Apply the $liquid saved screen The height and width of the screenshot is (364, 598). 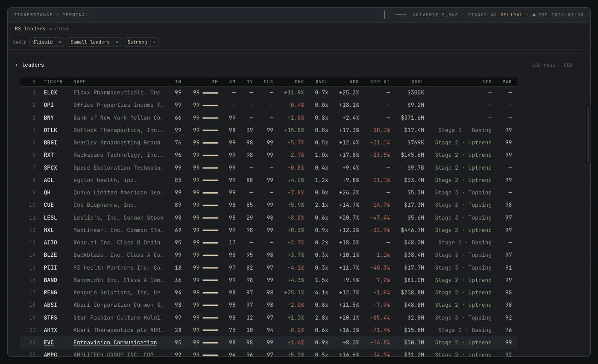click(x=43, y=42)
